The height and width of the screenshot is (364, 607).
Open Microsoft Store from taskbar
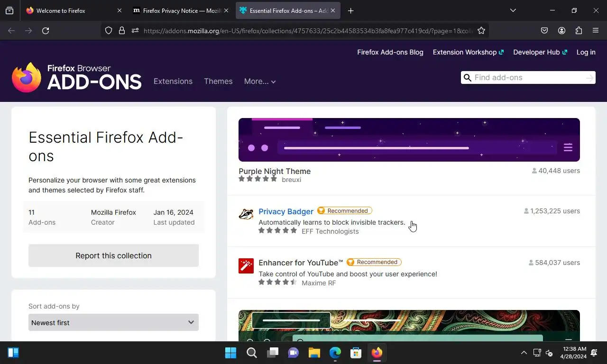(356, 353)
